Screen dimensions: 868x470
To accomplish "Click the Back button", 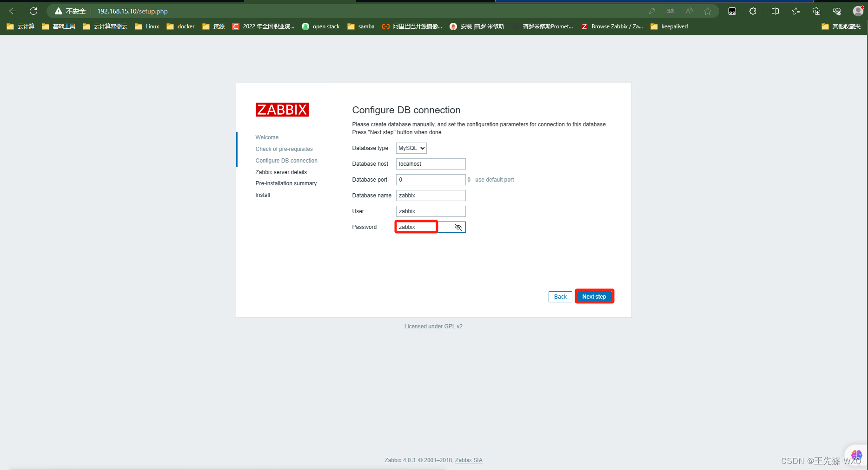I will (x=560, y=297).
